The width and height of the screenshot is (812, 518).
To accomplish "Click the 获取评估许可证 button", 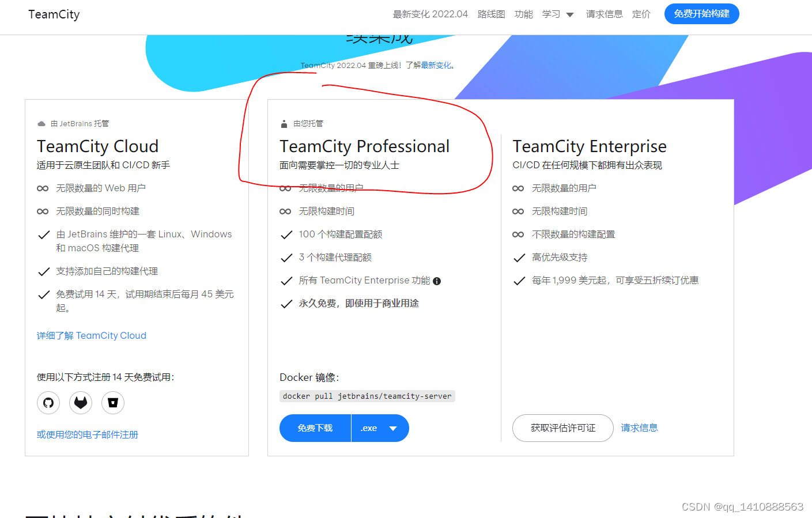I will 563,428.
